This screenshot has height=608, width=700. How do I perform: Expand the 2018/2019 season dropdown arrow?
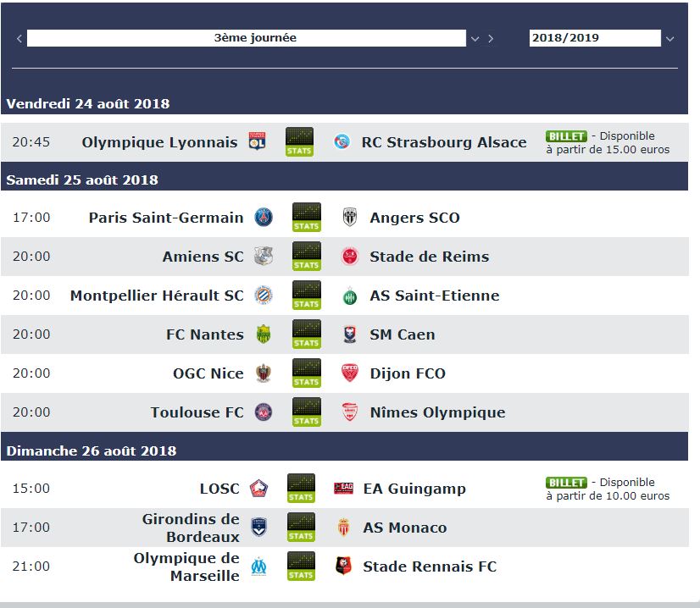point(669,39)
